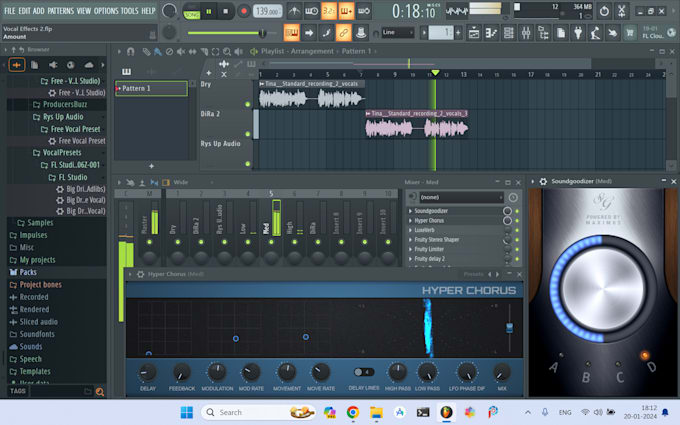Open the PATTERNS menu

[x=60, y=11]
